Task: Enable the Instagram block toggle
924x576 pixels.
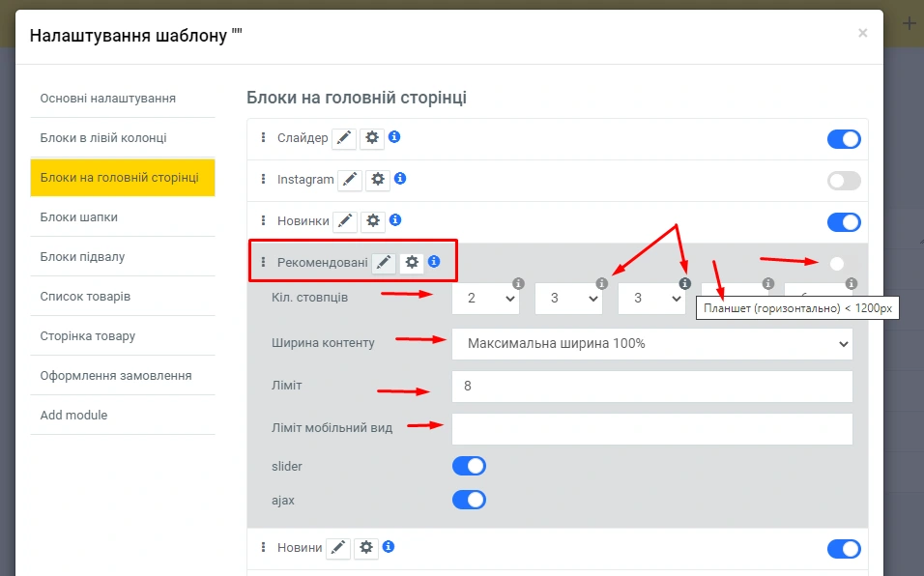Action: (844, 181)
